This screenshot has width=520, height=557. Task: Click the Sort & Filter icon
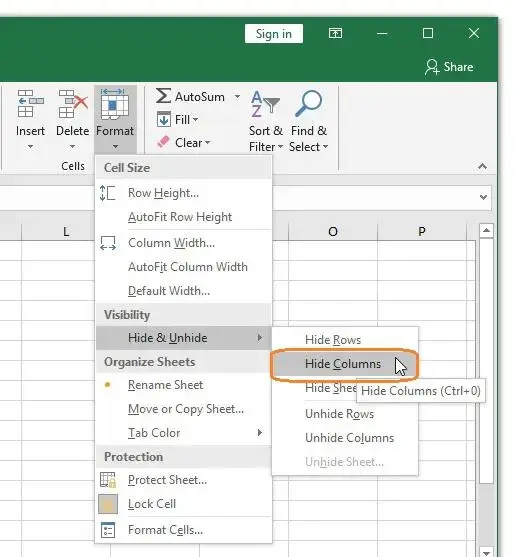[x=265, y=104]
